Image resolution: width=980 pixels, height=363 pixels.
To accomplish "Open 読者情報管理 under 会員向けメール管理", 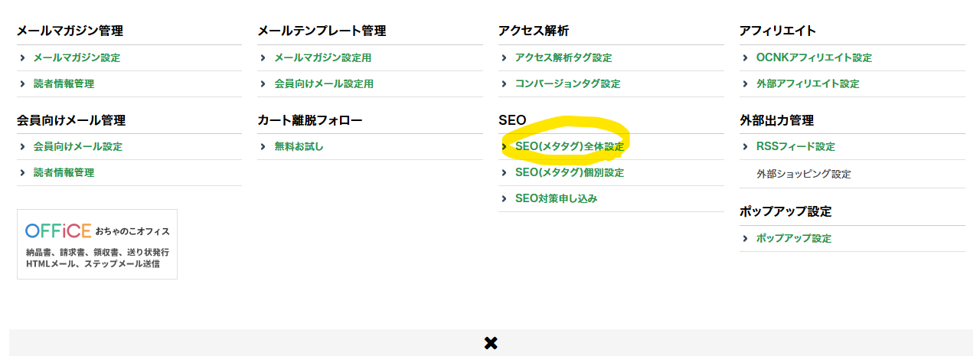I will pos(64,172).
